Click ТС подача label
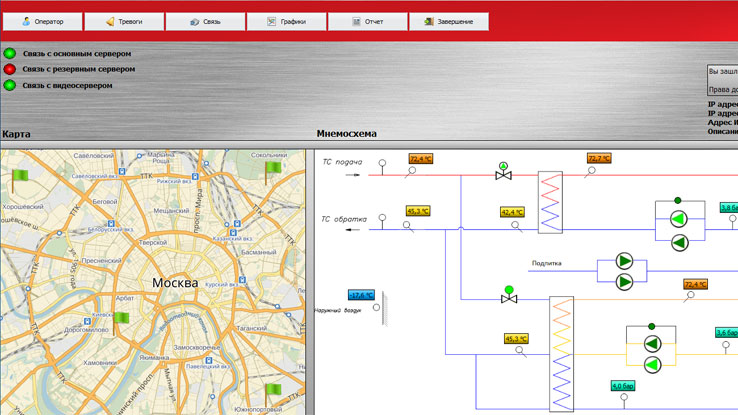The height and width of the screenshot is (415, 738). point(342,162)
